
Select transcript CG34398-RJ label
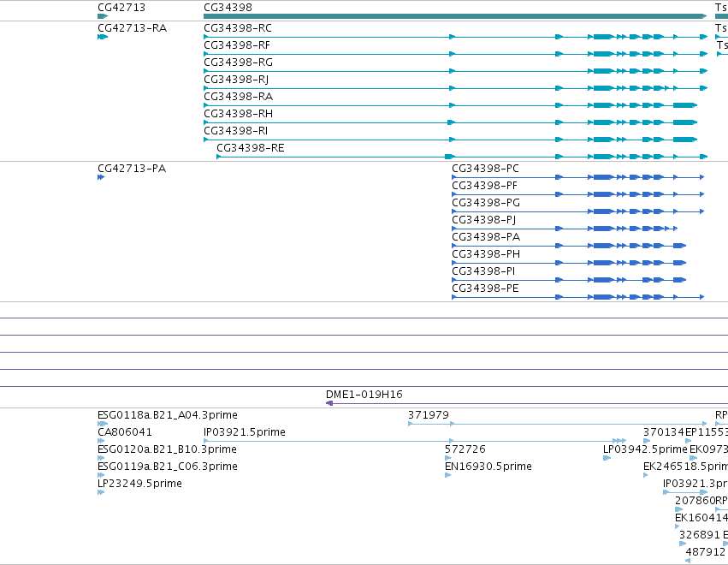[236, 80]
